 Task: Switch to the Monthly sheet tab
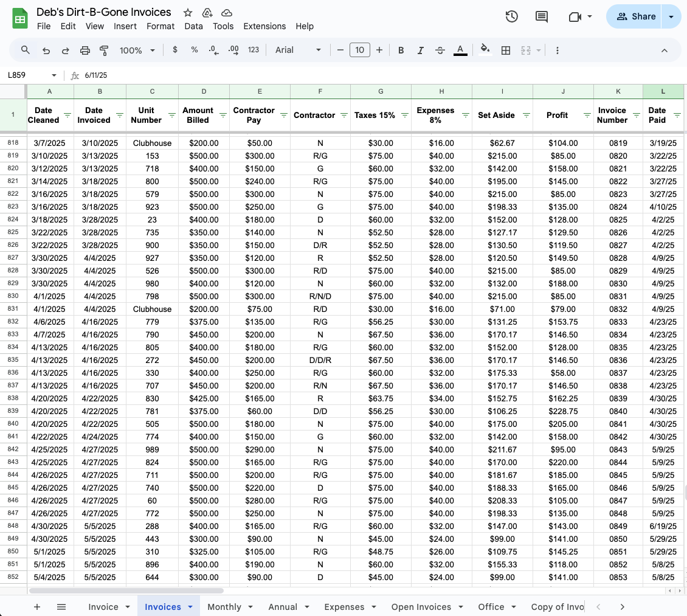point(225,606)
